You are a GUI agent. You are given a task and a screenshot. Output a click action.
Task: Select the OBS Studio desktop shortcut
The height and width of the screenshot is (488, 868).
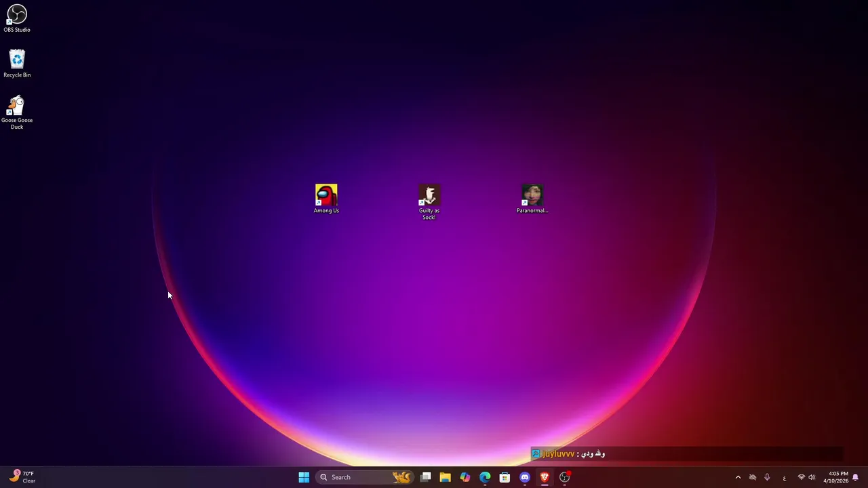[17, 18]
